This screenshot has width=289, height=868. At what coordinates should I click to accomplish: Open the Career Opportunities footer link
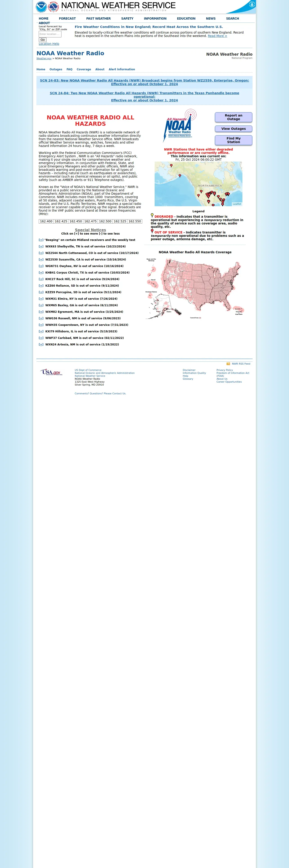pos(229,382)
